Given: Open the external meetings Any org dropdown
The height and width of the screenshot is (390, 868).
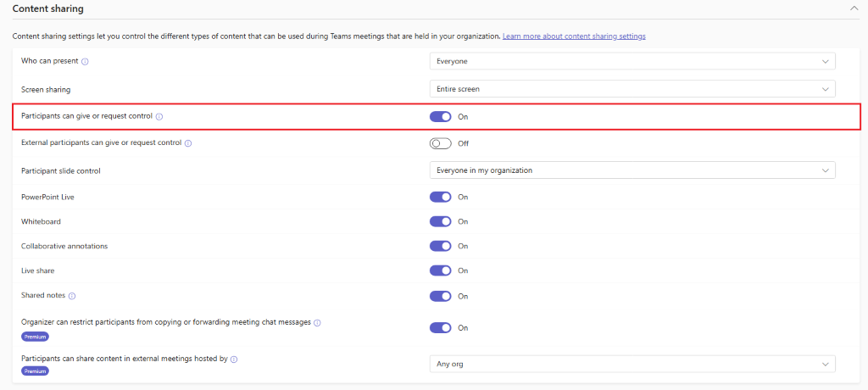Looking at the screenshot, I should click(632, 364).
